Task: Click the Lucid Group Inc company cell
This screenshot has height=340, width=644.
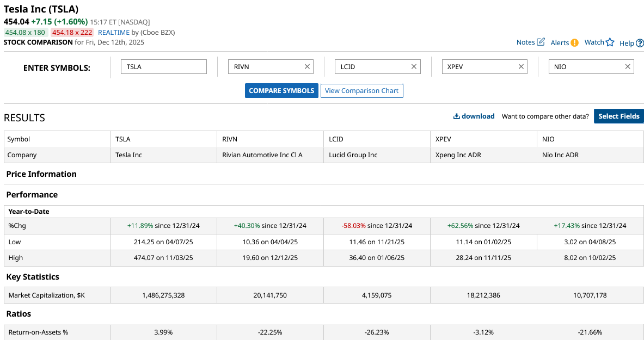Action: 353,155
